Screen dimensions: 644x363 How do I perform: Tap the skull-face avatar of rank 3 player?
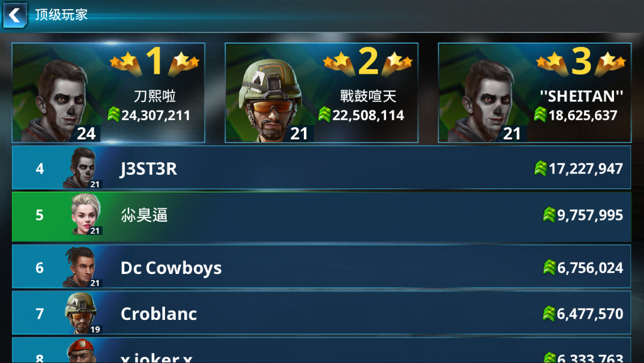tap(484, 101)
